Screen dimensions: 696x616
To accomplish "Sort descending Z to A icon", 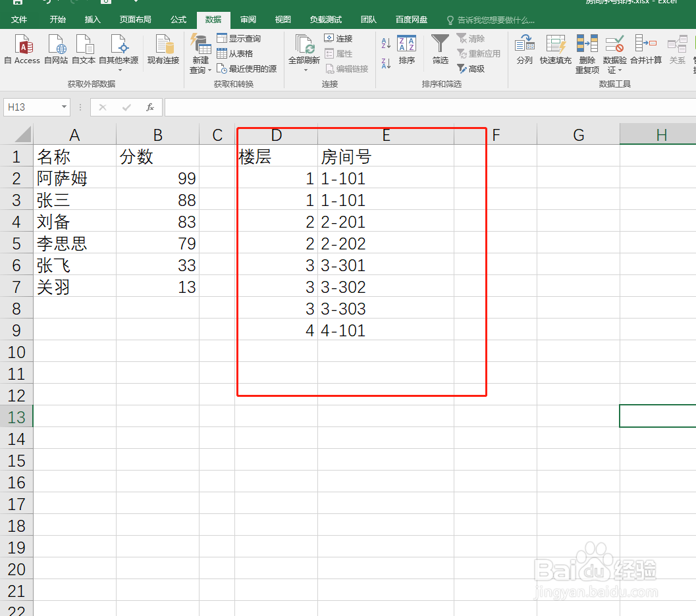I will click(x=386, y=63).
